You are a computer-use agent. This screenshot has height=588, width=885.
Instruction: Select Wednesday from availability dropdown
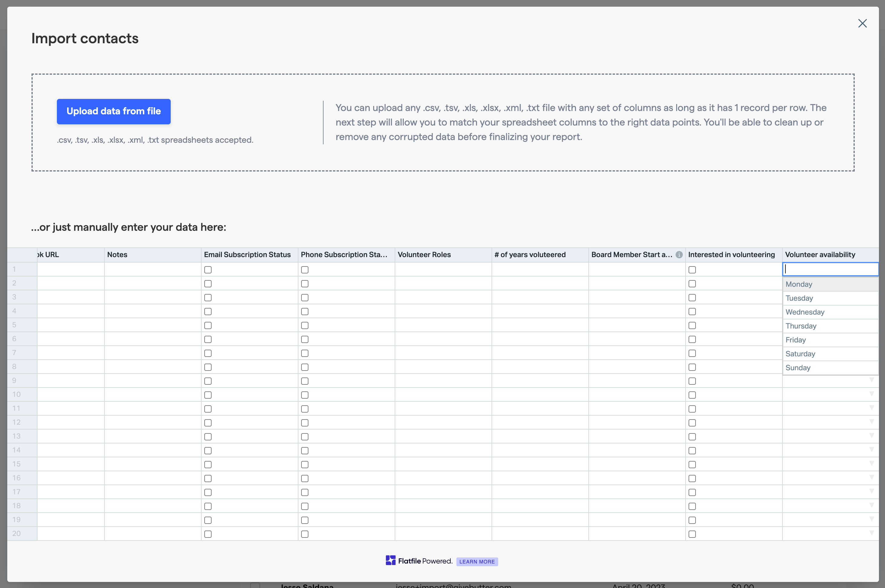[830, 312]
